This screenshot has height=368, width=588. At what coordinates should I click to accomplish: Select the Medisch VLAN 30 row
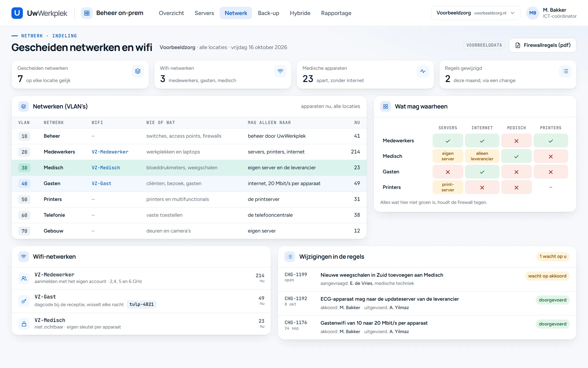pos(189,168)
